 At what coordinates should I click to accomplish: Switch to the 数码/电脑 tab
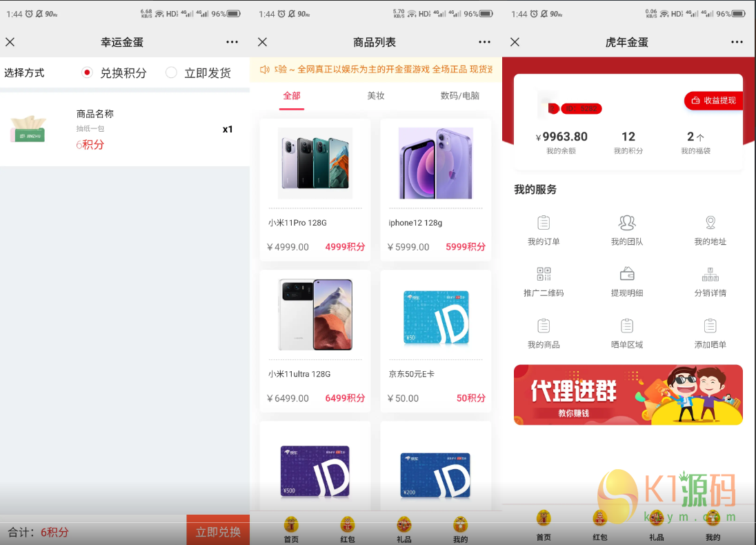coord(460,95)
